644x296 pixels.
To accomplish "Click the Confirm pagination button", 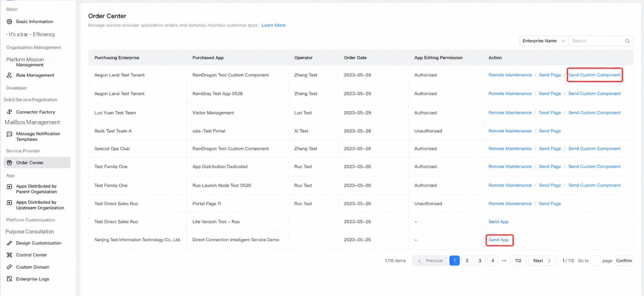I will (x=624, y=261).
